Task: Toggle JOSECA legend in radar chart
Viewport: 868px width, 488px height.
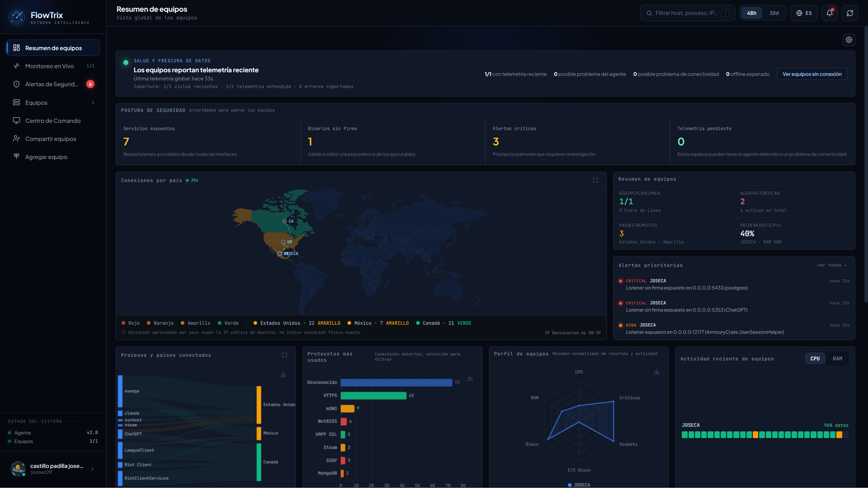Action: [x=579, y=485]
